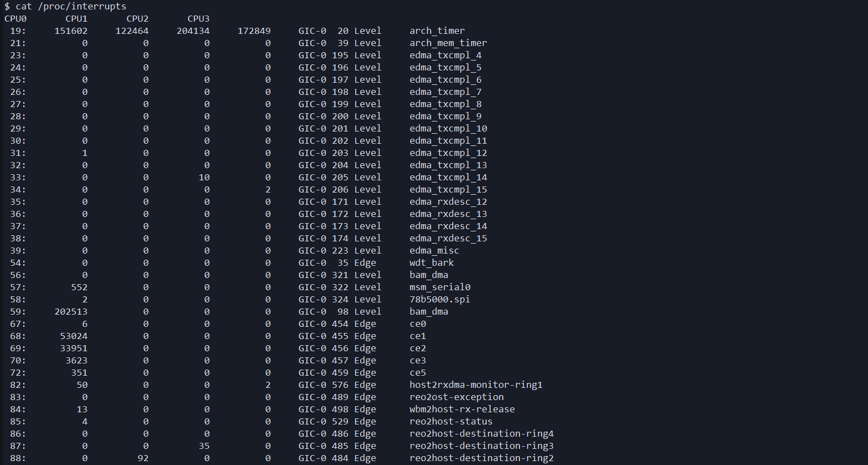Click the count 53024 in the ce1 row
Viewport: 868px width, 465px height.
click(x=74, y=336)
